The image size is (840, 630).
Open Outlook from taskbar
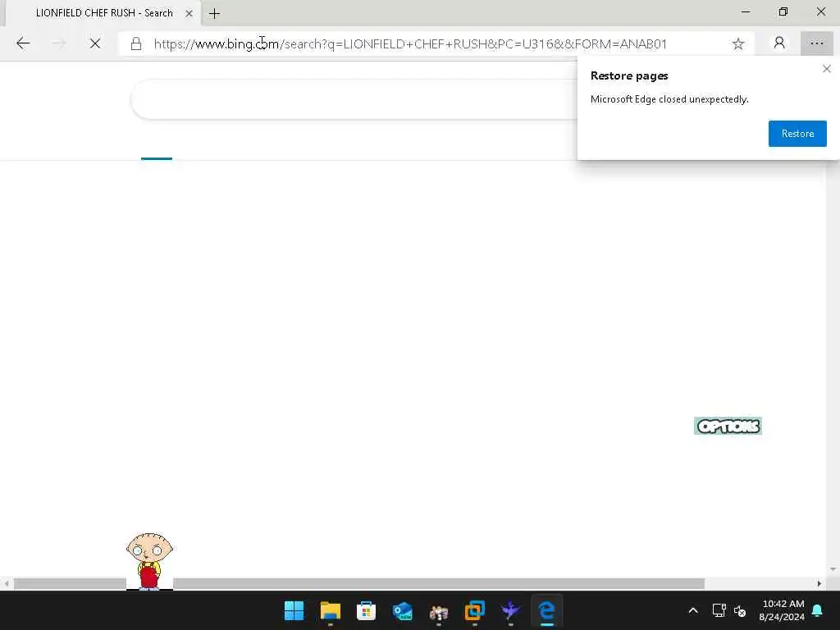(x=402, y=610)
